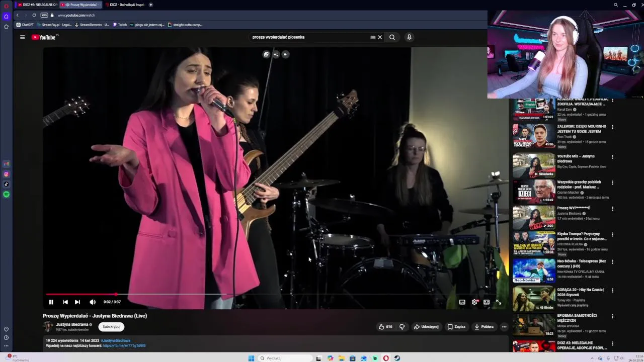The width and height of the screenshot is (644, 362).
Task: Mute the video volume
Action: [x=93, y=302]
